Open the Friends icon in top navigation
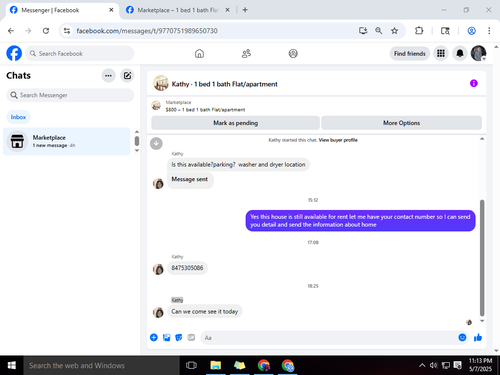Screen dimensions: 500x375 pos(246,53)
